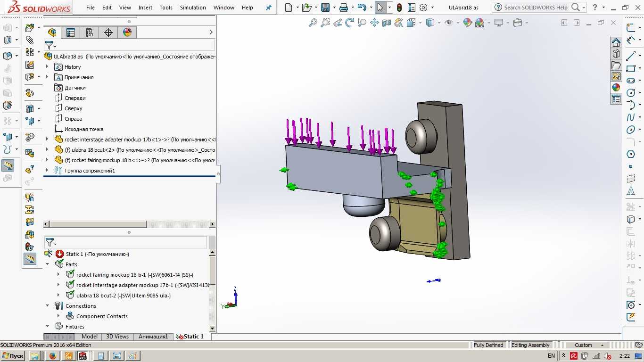Save the assembly with the floppy icon

(x=325, y=8)
